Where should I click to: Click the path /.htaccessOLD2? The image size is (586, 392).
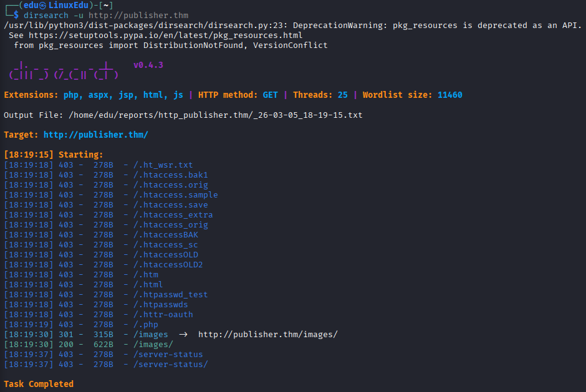pyautogui.click(x=168, y=265)
